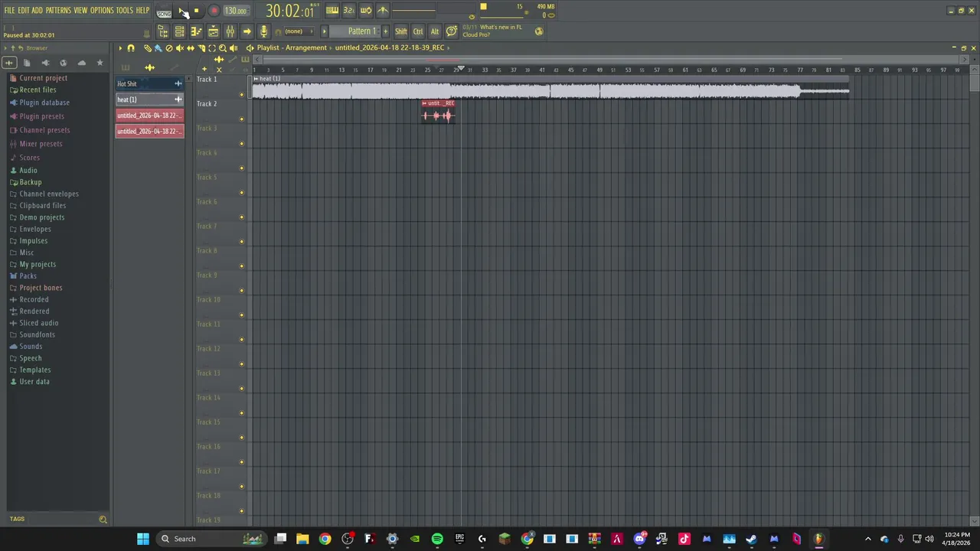Toggle loop recording icon
This screenshot has width=980, height=551.
[365, 11]
